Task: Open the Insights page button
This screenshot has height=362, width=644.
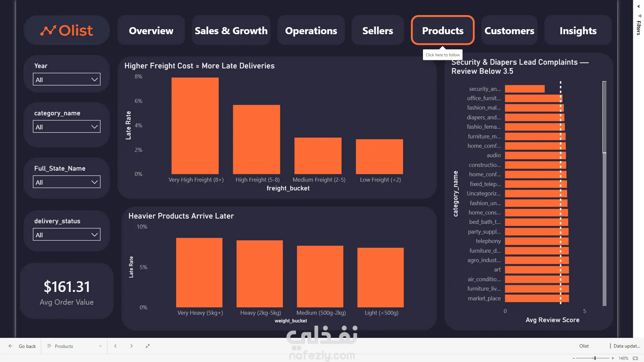Action: tap(578, 31)
